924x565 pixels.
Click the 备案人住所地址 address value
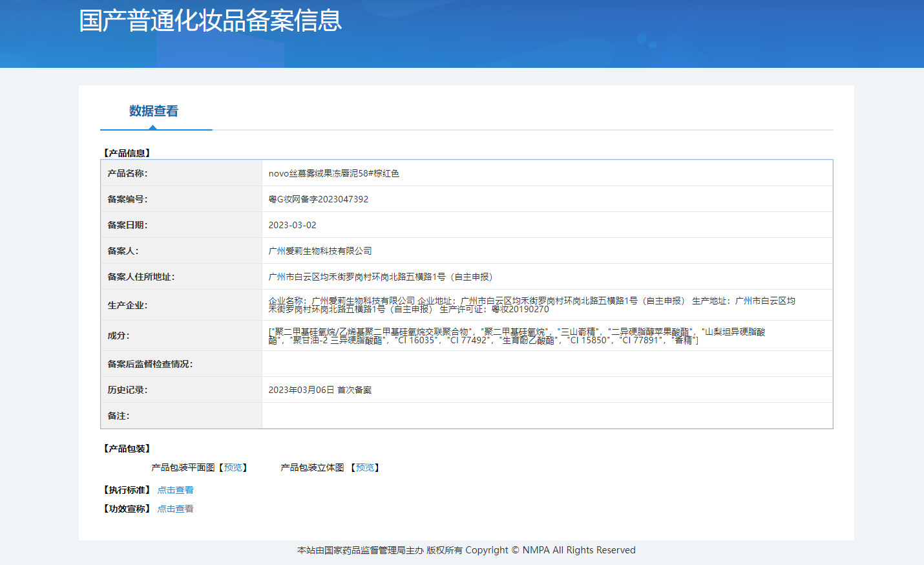380,277
